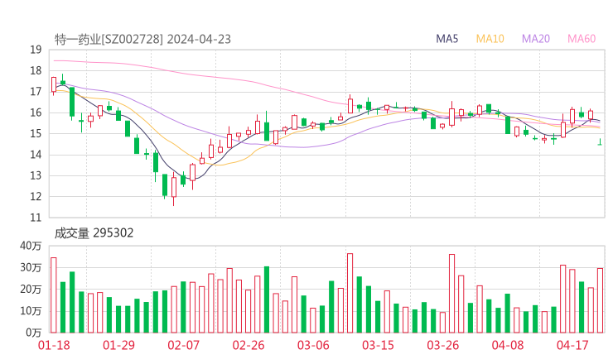The width and height of the screenshot is (613, 364).
Task: Click the 01-29 date axis label
Action: click(x=118, y=345)
